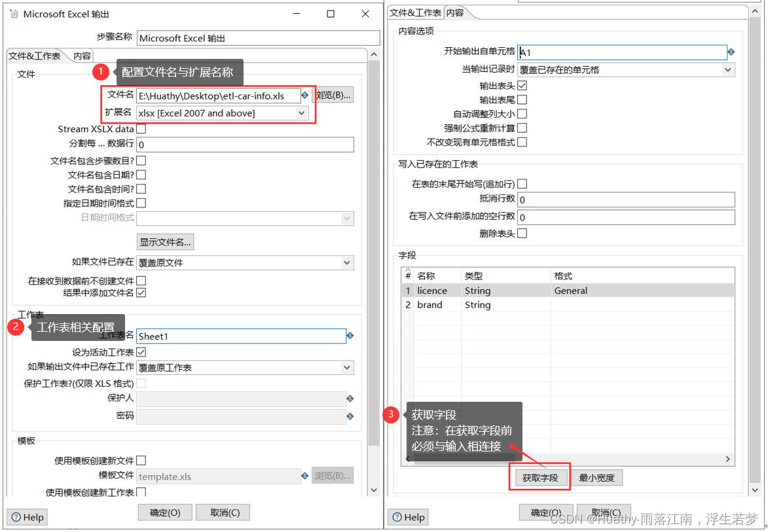This screenshot has height=532, width=768.
Task: Click variable icon next to 工作表名 field
Action: coord(350,336)
